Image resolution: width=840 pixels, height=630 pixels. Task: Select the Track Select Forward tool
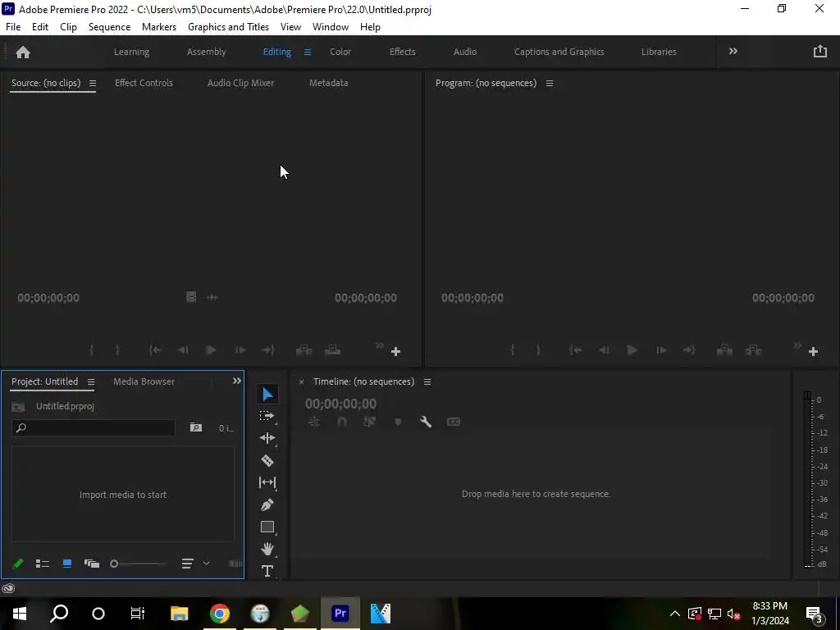(x=267, y=416)
